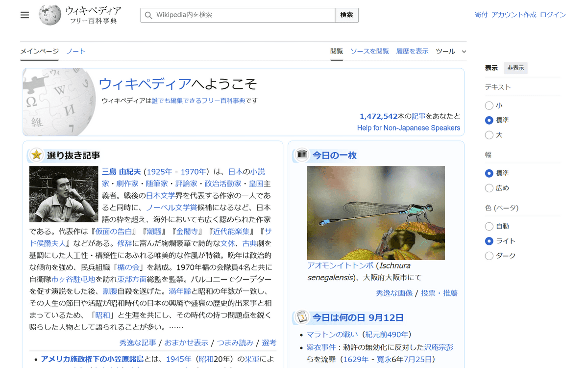Open the 三島 由紀夫 article link
Image resolution: width=588 pixels, height=368 pixels.
(121, 171)
